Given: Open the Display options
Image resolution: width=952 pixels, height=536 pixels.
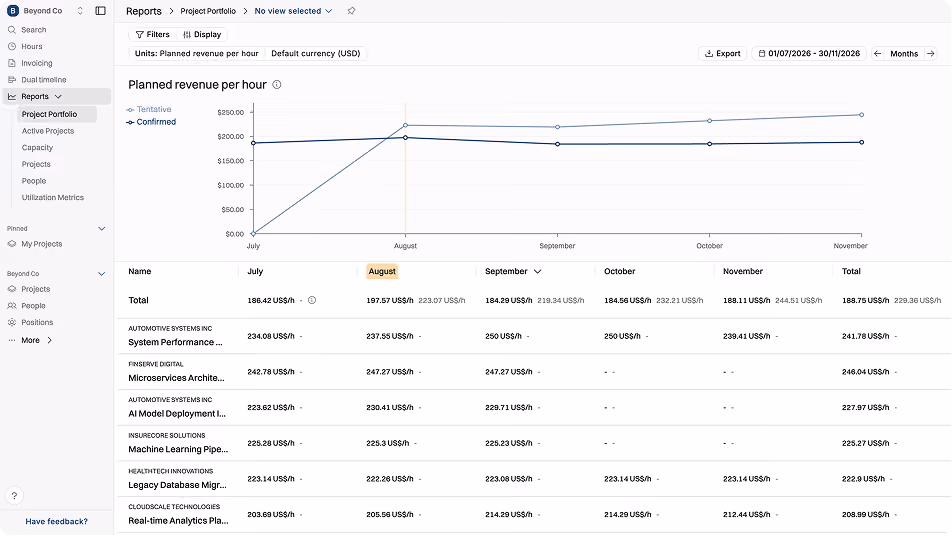Looking at the screenshot, I should click(202, 35).
